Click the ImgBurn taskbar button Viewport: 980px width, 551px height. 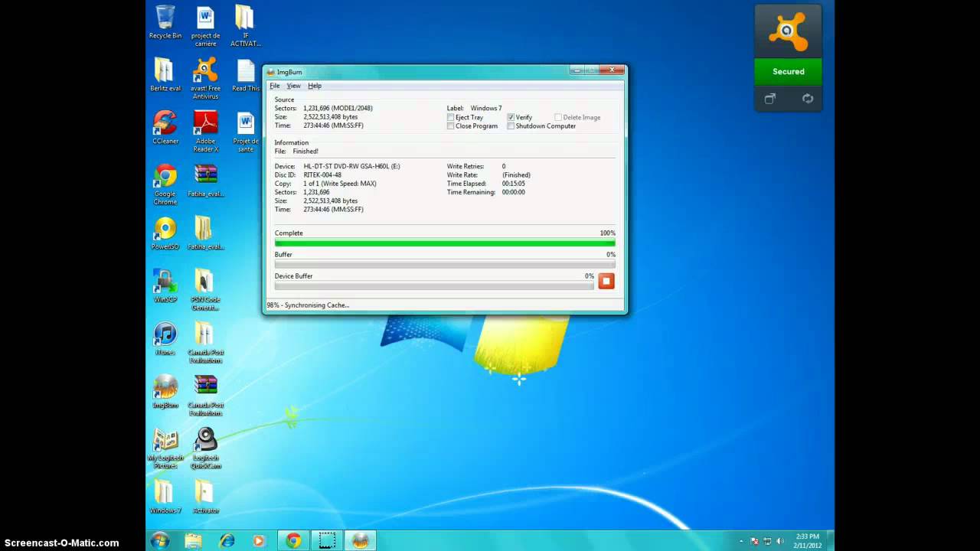coord(361,541)
